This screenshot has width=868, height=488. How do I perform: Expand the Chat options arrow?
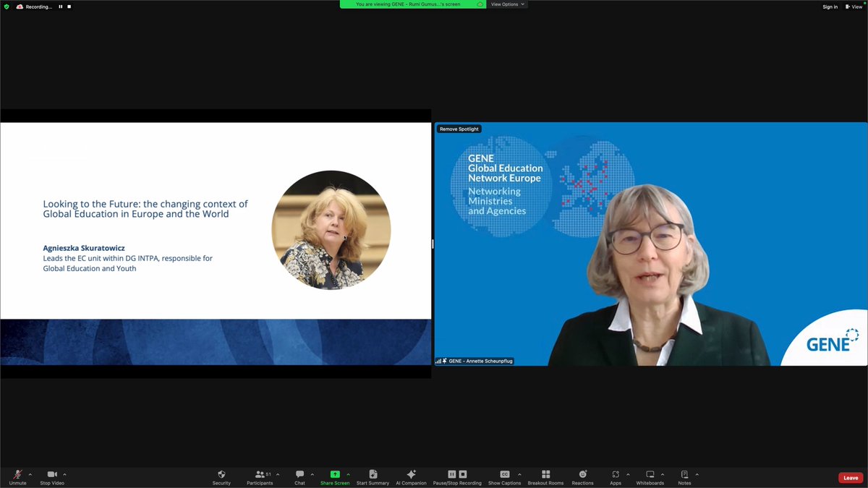pyautogui.click(x=312, y=475)
